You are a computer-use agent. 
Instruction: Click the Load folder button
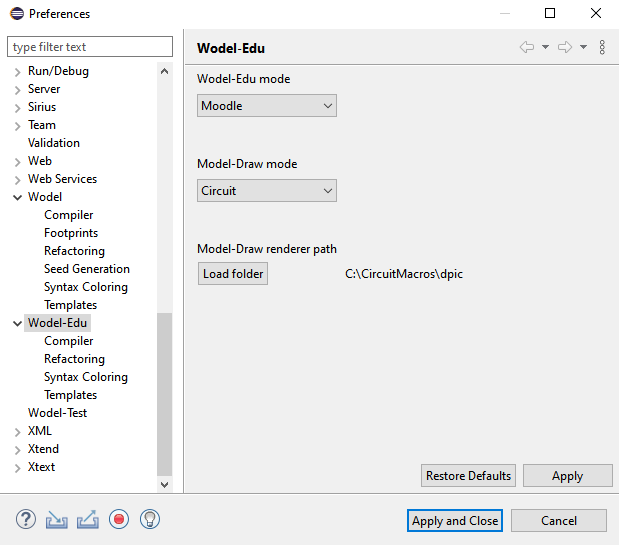233,273
